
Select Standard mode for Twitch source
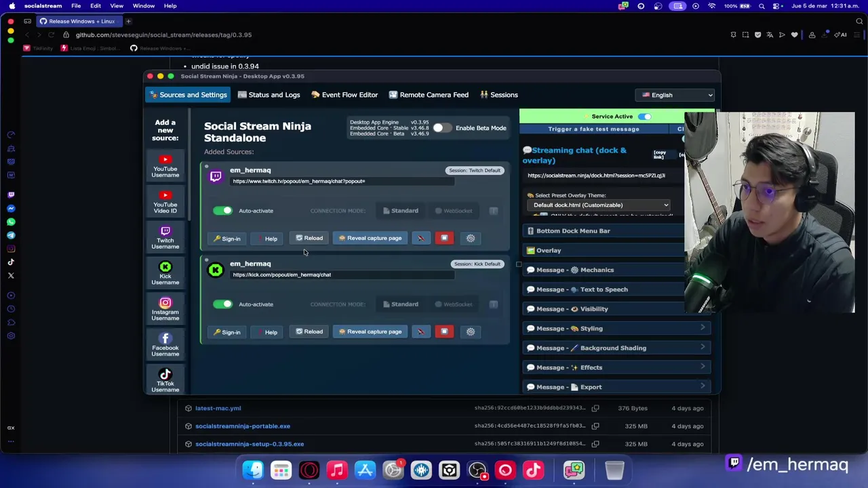point(400,211)
